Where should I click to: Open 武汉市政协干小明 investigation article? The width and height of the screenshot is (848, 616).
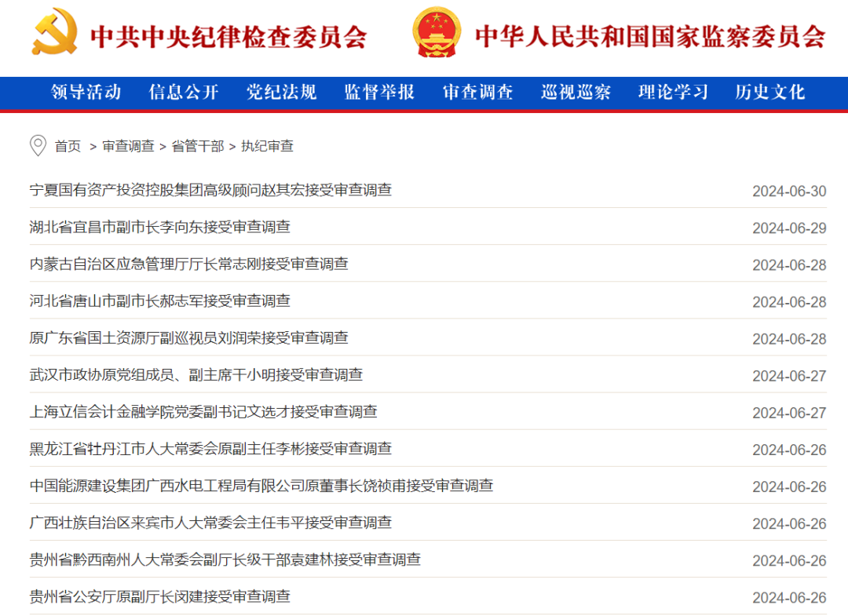(196, 375)
